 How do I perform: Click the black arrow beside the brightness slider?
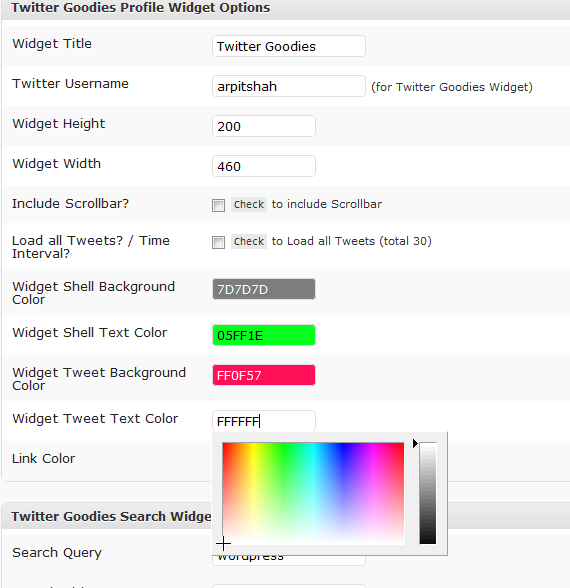(x=415, y=444)
